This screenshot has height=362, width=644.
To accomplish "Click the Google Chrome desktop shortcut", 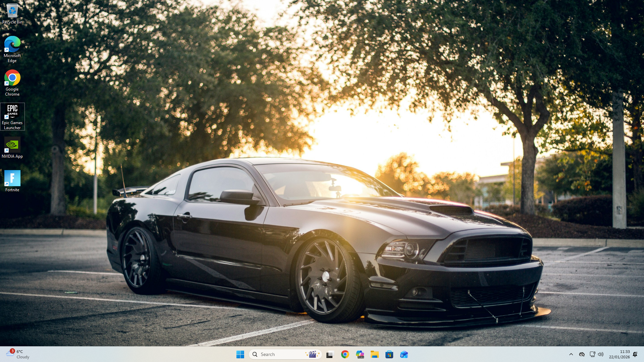I will point(12,83).
